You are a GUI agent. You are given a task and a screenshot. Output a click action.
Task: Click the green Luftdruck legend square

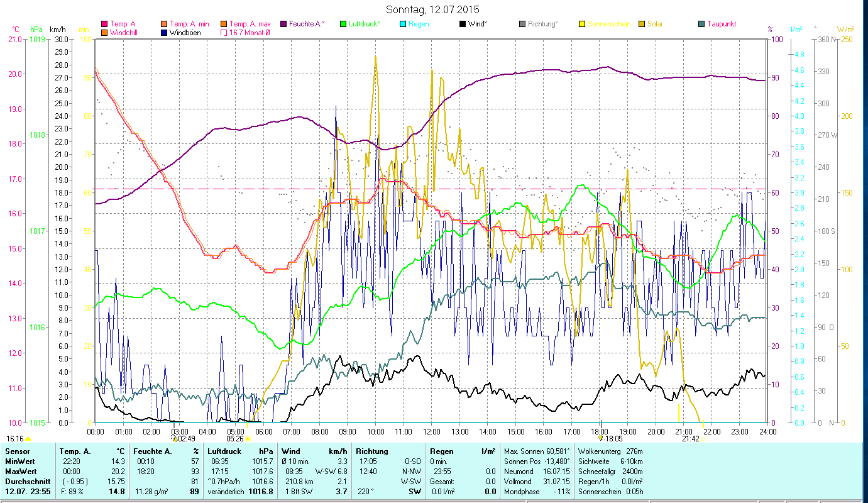pyautogui.click(x=343, y=24)
